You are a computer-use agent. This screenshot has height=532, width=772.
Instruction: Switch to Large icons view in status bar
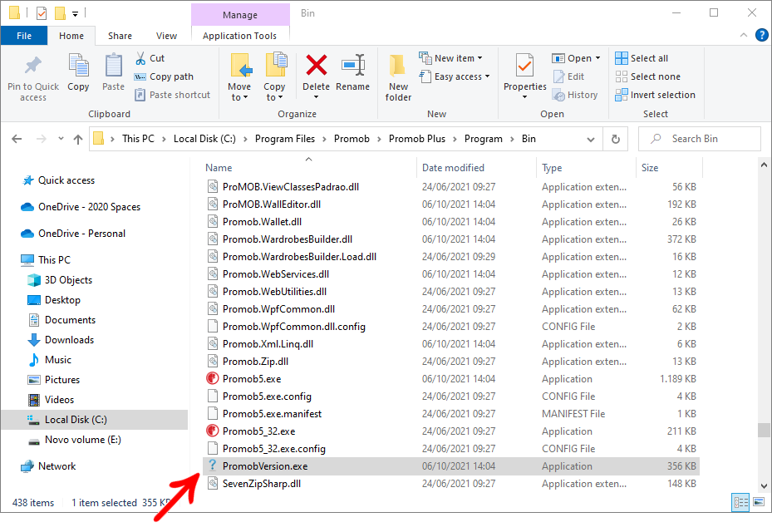click(759, 502)
